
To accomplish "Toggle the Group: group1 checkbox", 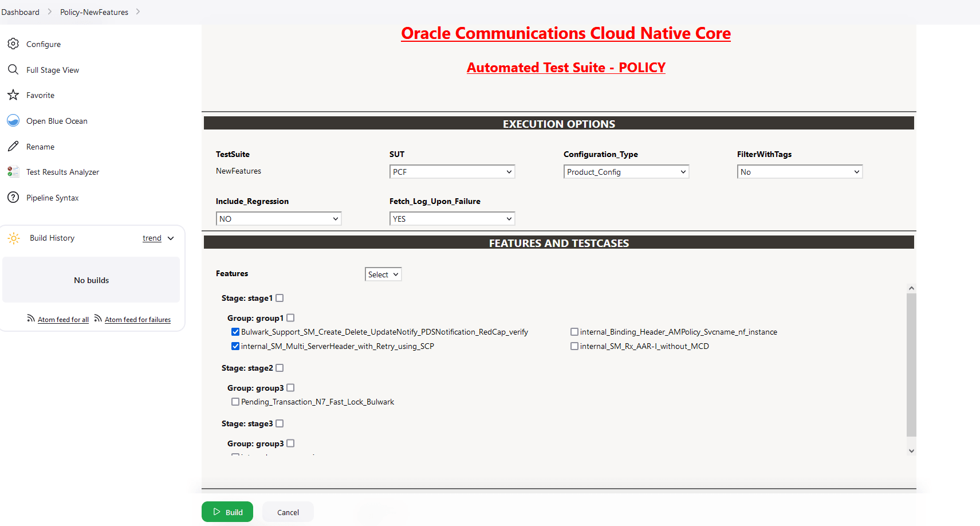I will coord(290,318).
